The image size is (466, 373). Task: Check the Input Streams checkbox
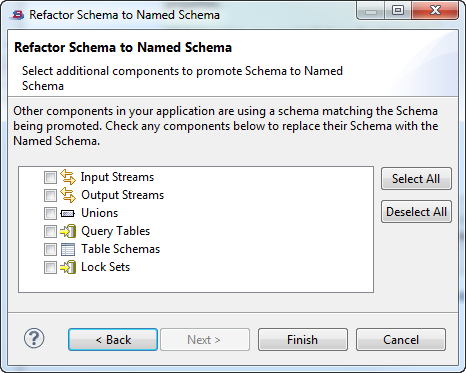(50, 177)
